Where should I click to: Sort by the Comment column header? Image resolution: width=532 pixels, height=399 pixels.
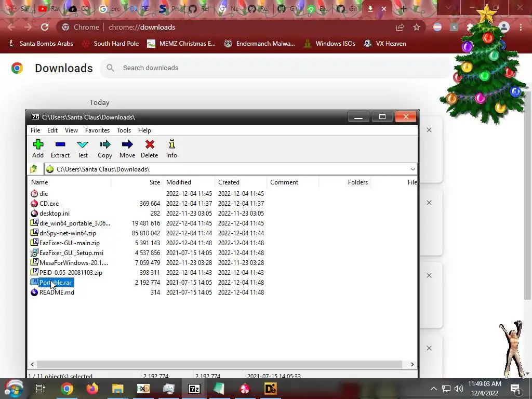point(293,182)
